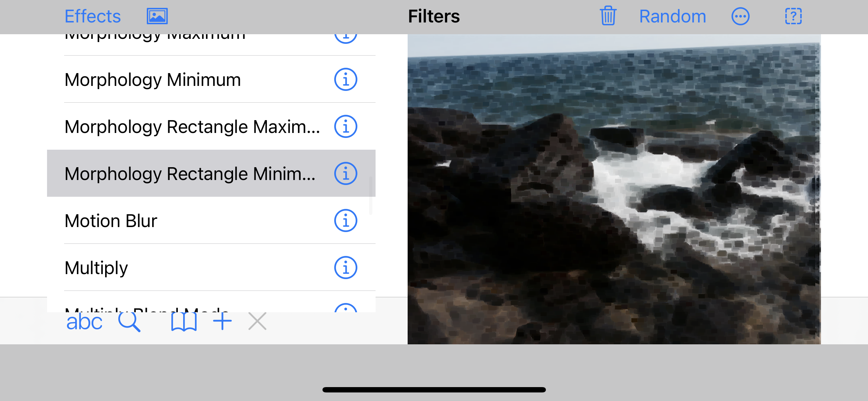Tap the dashed-box question mark icon
Viewport: 868px width, 401px height.
click(793, 16)
